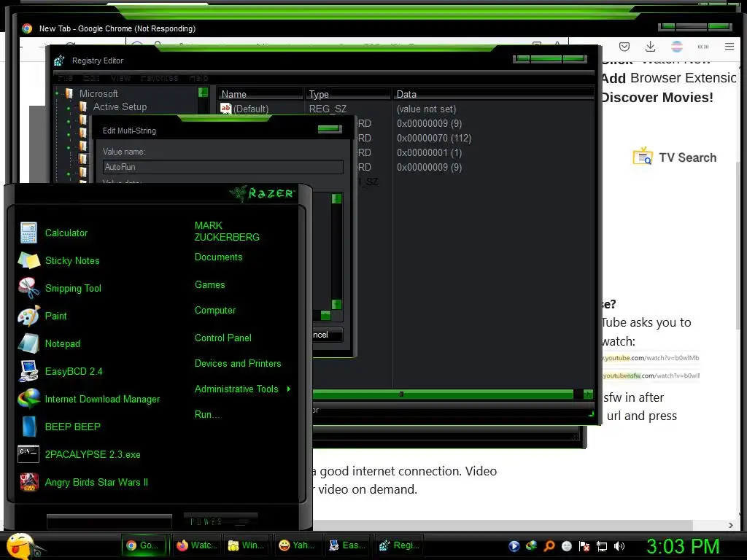Click the Type column header
Image resolution: width=747 pixels, height=560 pixels.
tap(348, 94)
